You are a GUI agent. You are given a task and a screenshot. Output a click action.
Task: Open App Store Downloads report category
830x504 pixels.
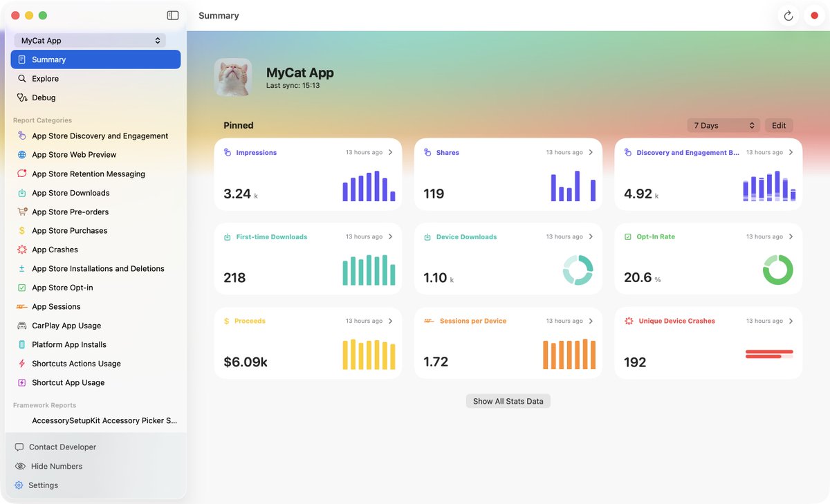tap(95, 193)
